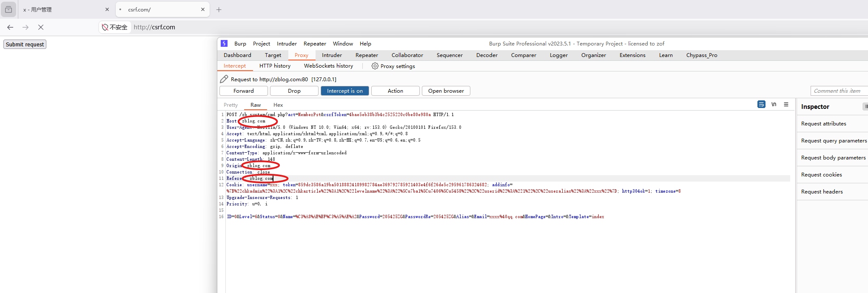This screenshot has height=293, width=868.
Task: Drop the intercepted request
Action: click(x=294, y=91)
